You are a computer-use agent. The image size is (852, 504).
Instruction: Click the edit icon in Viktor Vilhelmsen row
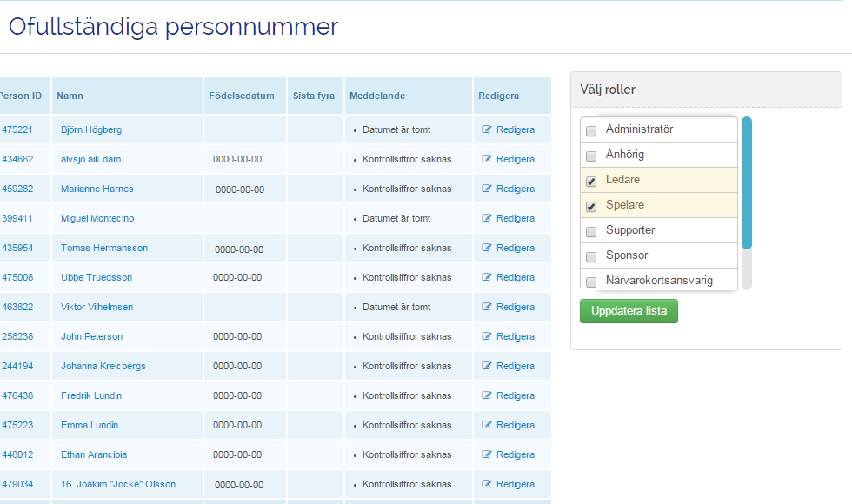[x=487, y=308]
